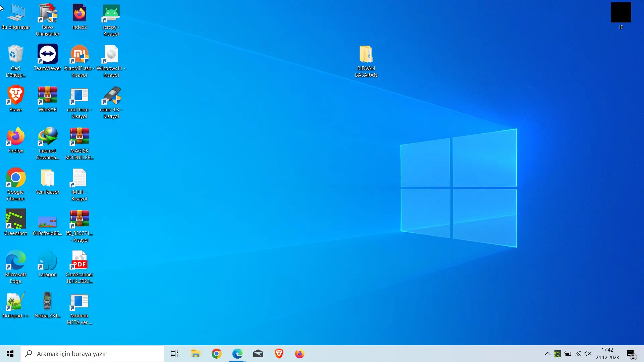The image size is (644, 362).
Task: Select the index2 file icon
Action: [x=79, y=17]
